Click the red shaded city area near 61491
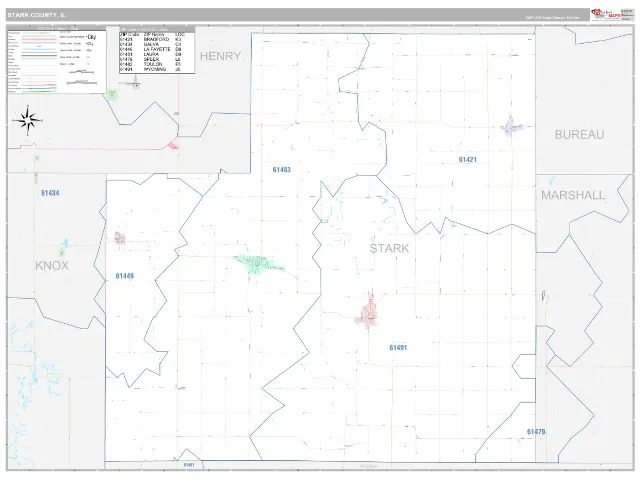This screenshot has height=480, width=640. [369, 311]
